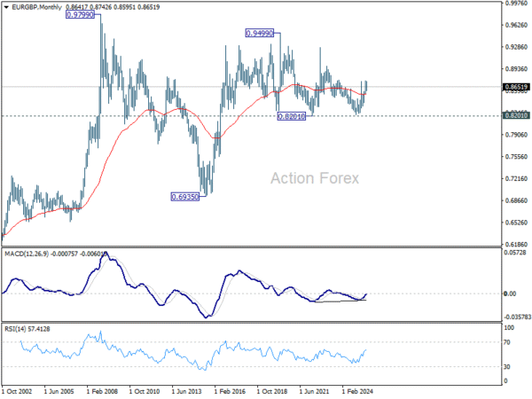Image resolution: width=532 pixels, height=399 pixels.
Task: Select the 0.94990 peak price label
Action: coord(260,34)
